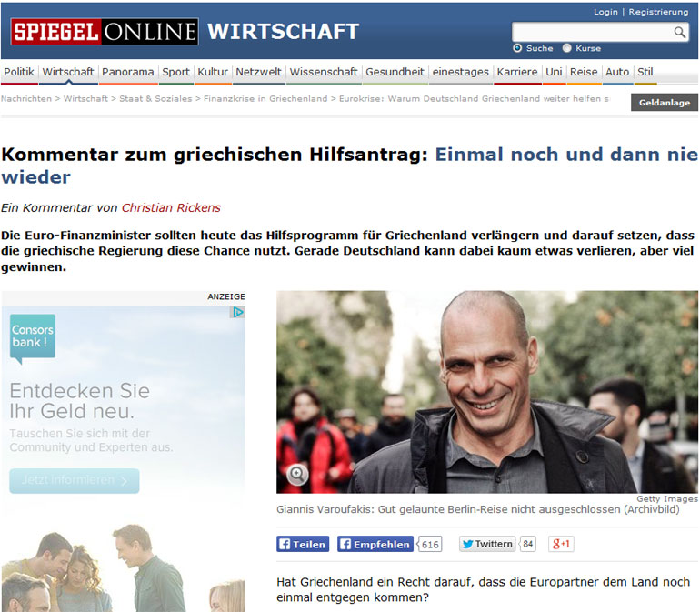This screenshot has height=612, width=700.
Task: Open the Wissenschaft section tab
Action: click(x=324, y=72)
